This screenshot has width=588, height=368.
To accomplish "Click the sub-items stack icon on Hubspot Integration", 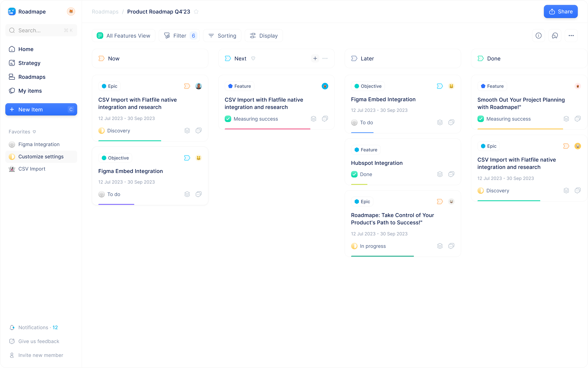I will 440,174.
